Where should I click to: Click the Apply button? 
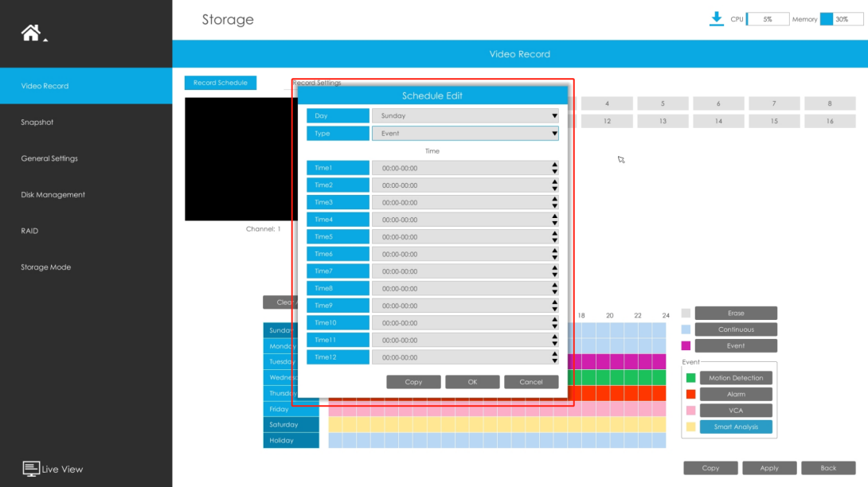coord(769,468)
